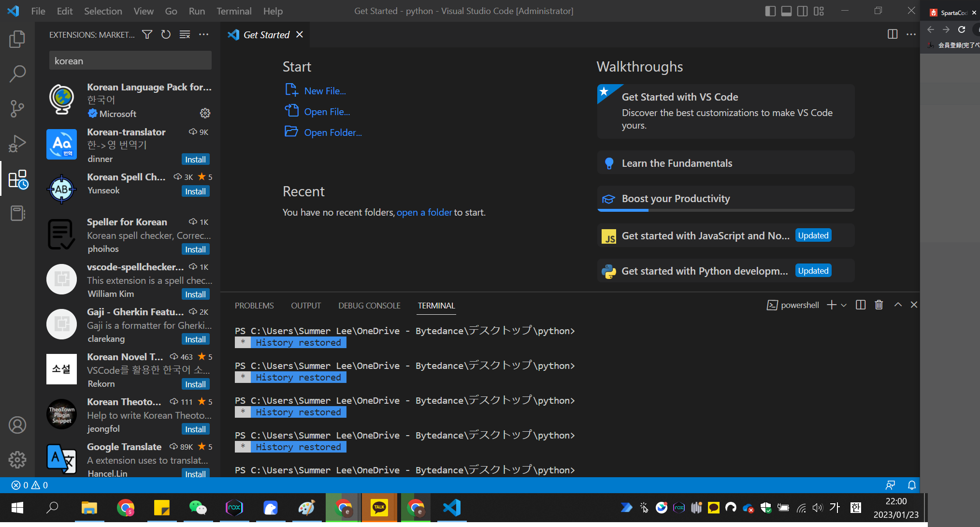Open KakaoTalk from the taskbar
The width and height of the screenshot is (980, 527).
379,508
